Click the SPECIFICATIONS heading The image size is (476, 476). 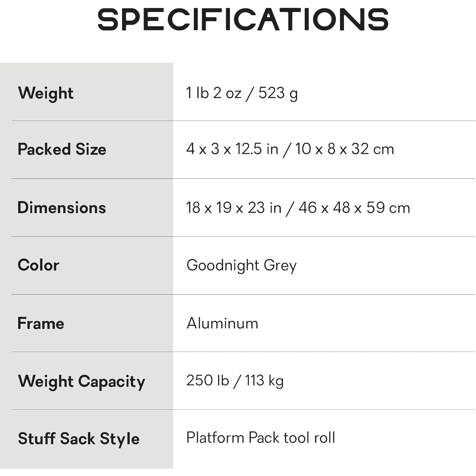tap(243, 20)
